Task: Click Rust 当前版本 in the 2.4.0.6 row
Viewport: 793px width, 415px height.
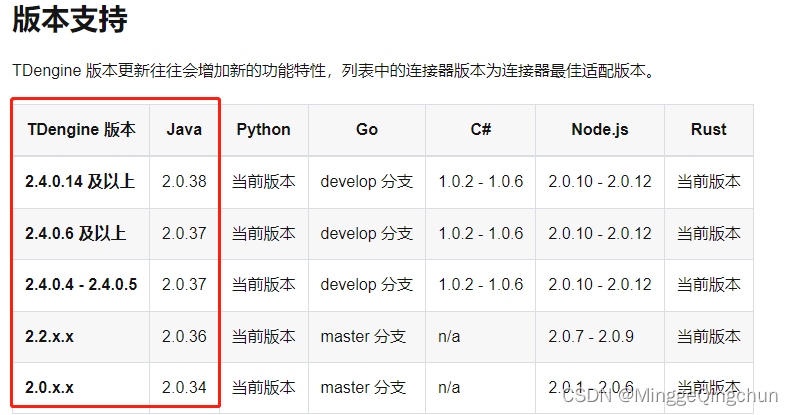Action: [x=709, y=233]
